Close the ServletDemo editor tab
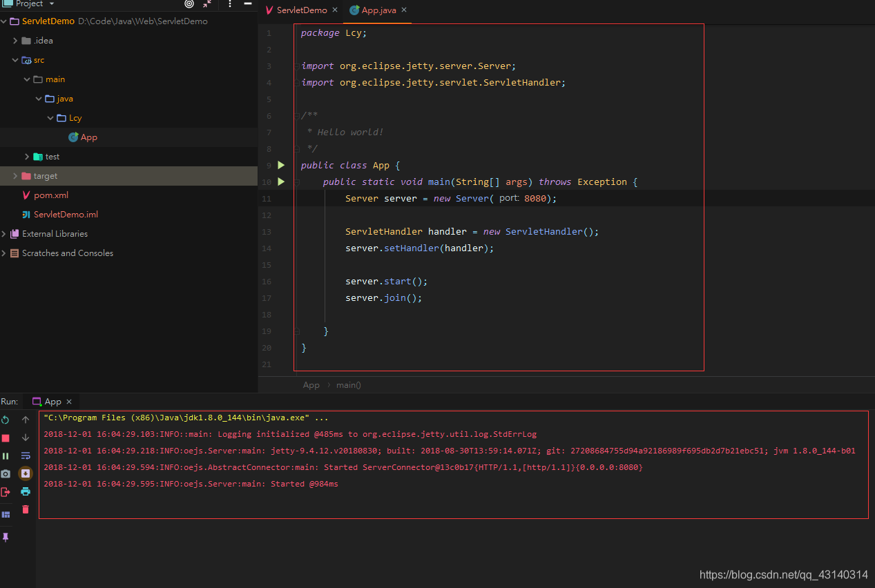 coord(335,10)
